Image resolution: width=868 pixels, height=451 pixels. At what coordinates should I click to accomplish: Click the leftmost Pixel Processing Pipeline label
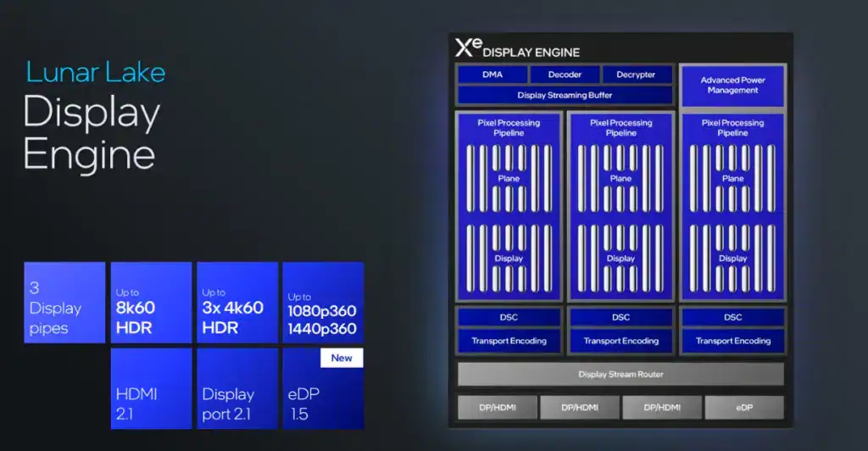click(x=509, y=128)
